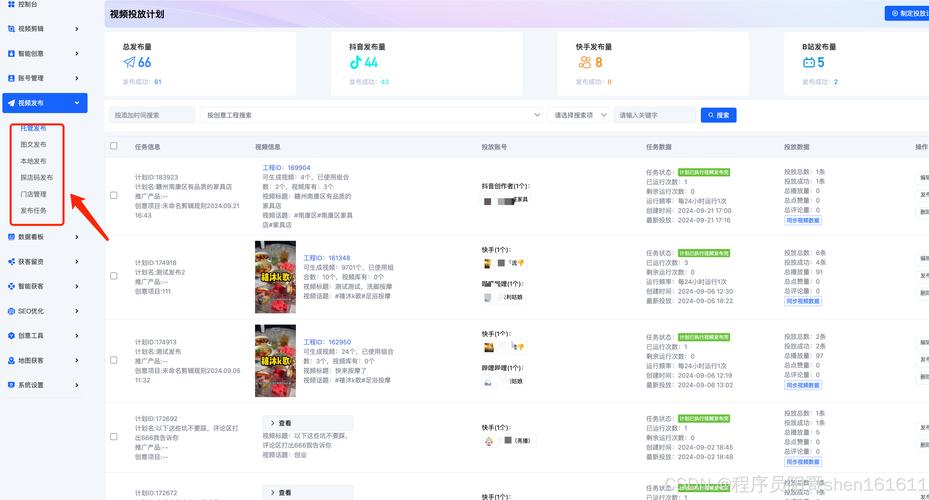Open the 探店码发布 submenu item
Viewport: 929px width, 500px height.
pyautogui.click(x=37, y=177)
